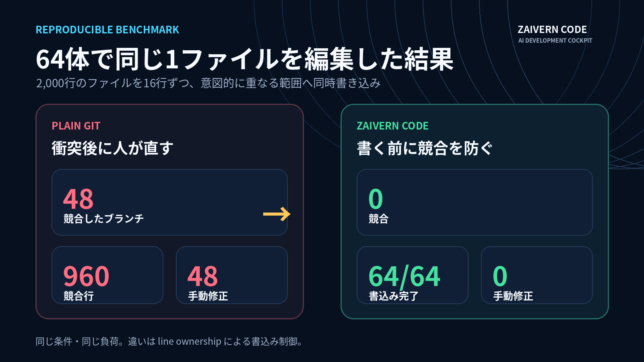Click the green ZAIVERN CODE panel label
The width and height of the screenshot is (644, 362).
pos(393,126)
